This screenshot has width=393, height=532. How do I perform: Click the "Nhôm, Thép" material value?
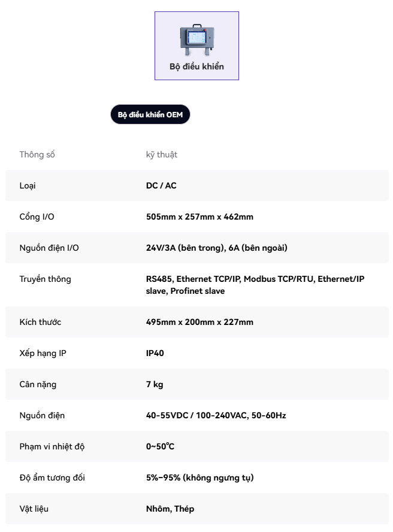click(170, 509)
